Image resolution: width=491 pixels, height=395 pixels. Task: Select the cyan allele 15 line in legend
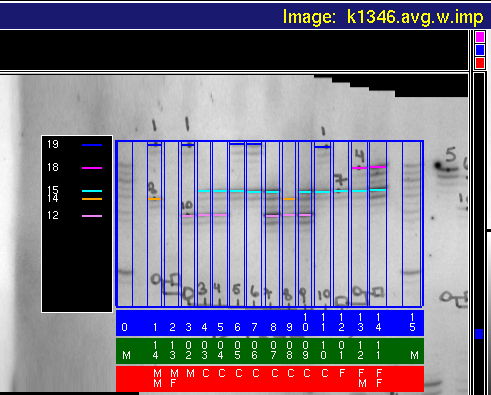tap(92, 191)
